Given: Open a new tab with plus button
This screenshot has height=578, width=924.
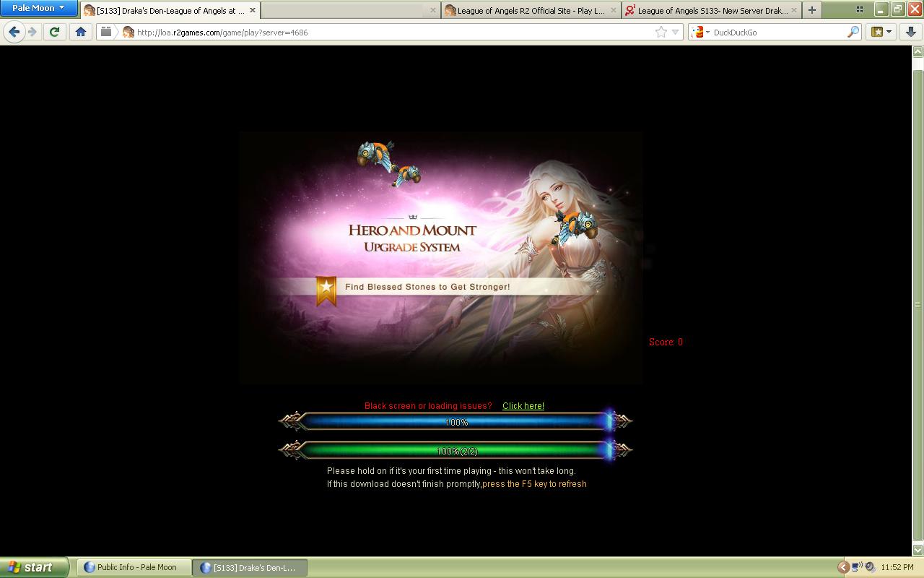Looking at the screenshot, I should pos(811,10).
